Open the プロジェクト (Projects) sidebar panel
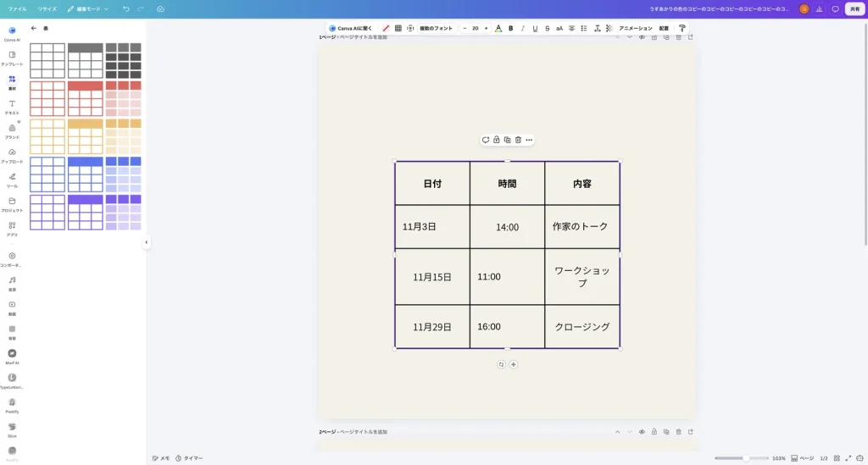The image size is (868, 465). 12,204
